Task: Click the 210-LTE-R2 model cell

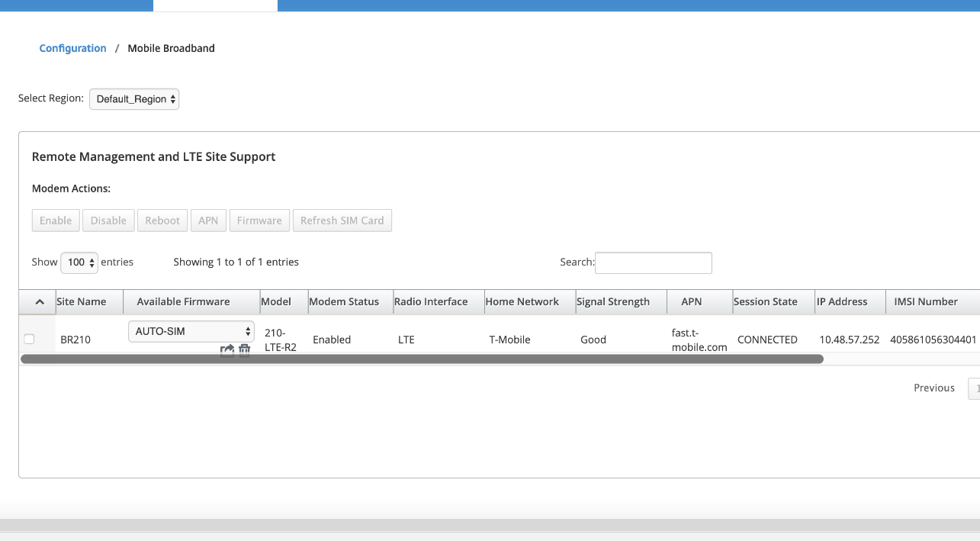Action: point(281,340)
